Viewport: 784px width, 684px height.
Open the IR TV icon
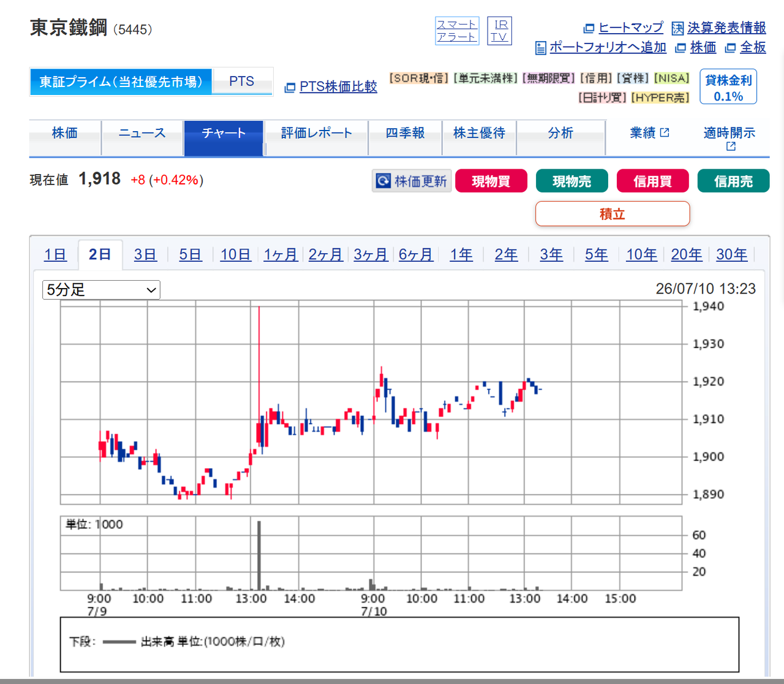(x=500, y=31)
